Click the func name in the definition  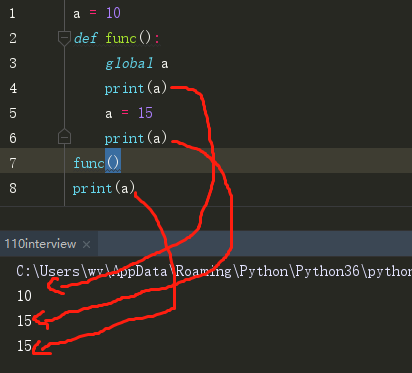point(121,38)
